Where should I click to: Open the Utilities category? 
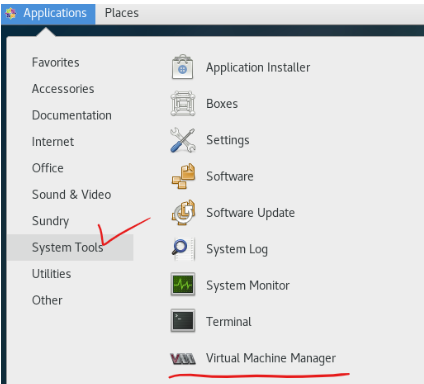pos(51,274)
